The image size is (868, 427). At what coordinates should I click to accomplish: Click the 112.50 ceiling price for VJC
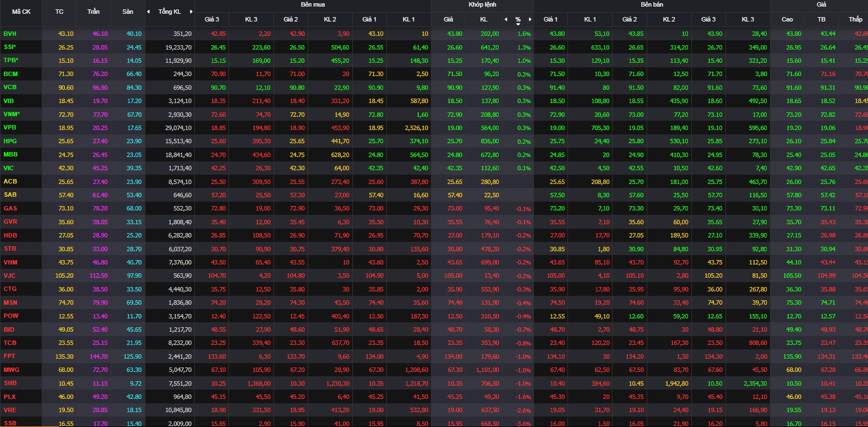click(x=99, y=275)
